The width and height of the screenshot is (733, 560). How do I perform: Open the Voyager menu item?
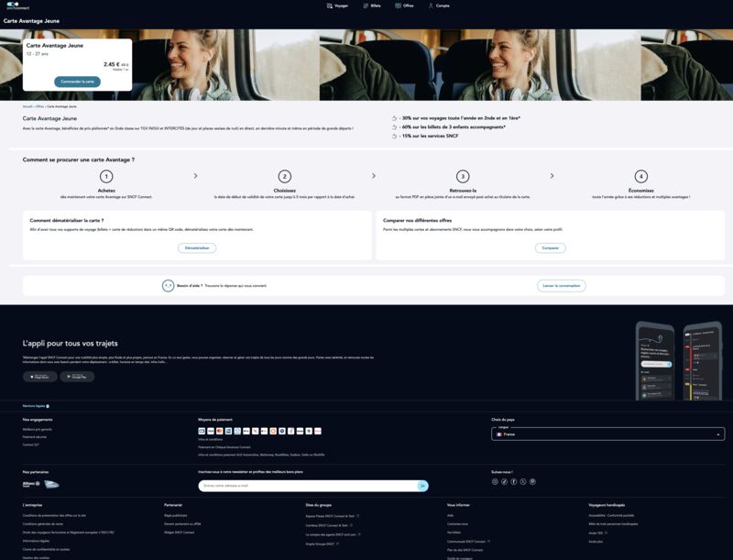pos(337,5)
